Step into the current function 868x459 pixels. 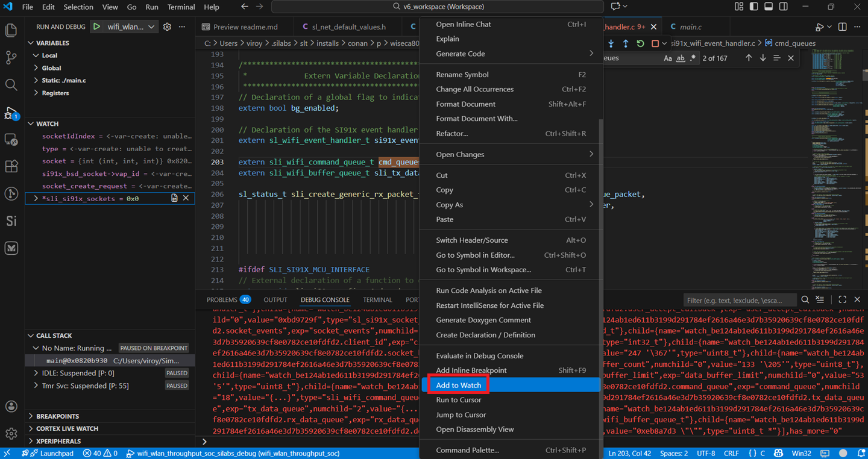pos(611,43)
